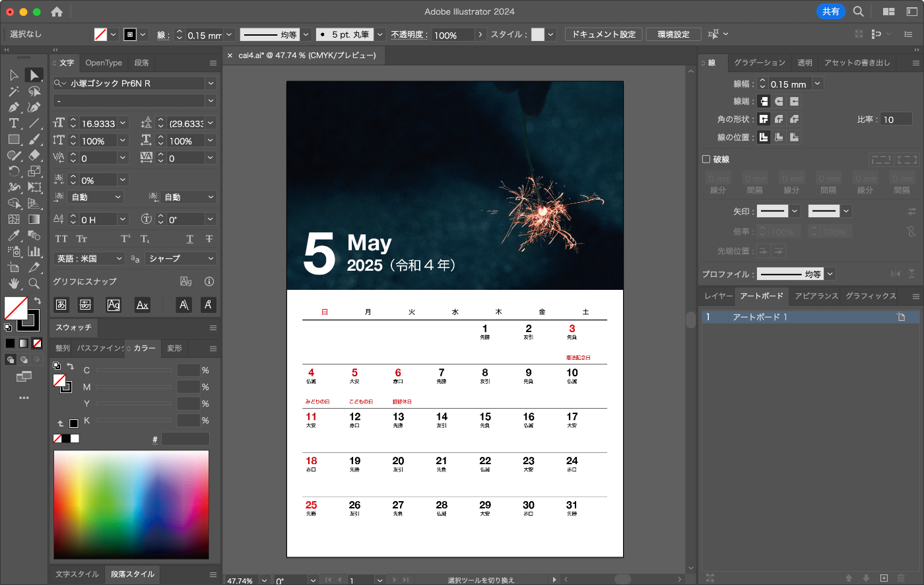Align stroke to inside
The image size is (924, 585).
779,137
